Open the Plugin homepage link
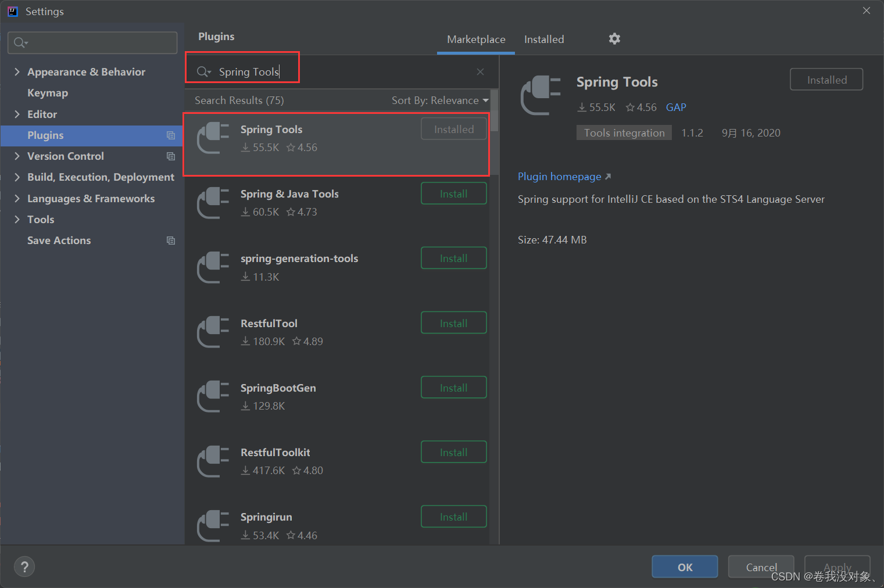This screenshot has width=884, height=588. 564,176
